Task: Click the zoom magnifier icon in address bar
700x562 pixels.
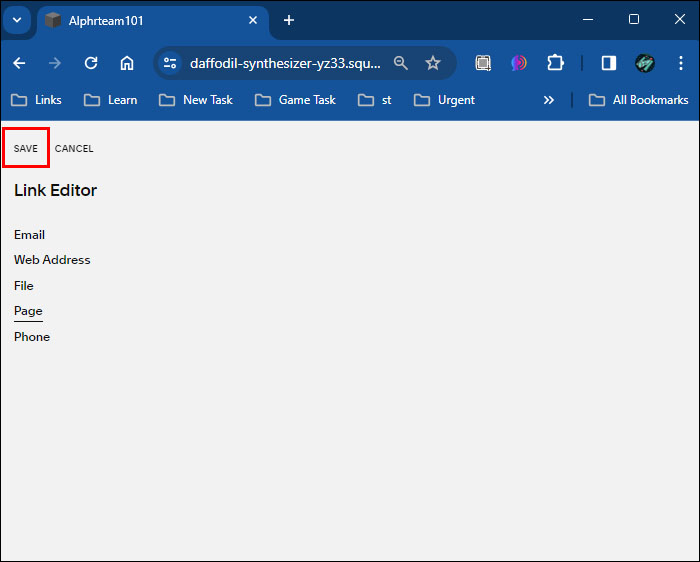Action: point(400,63)
